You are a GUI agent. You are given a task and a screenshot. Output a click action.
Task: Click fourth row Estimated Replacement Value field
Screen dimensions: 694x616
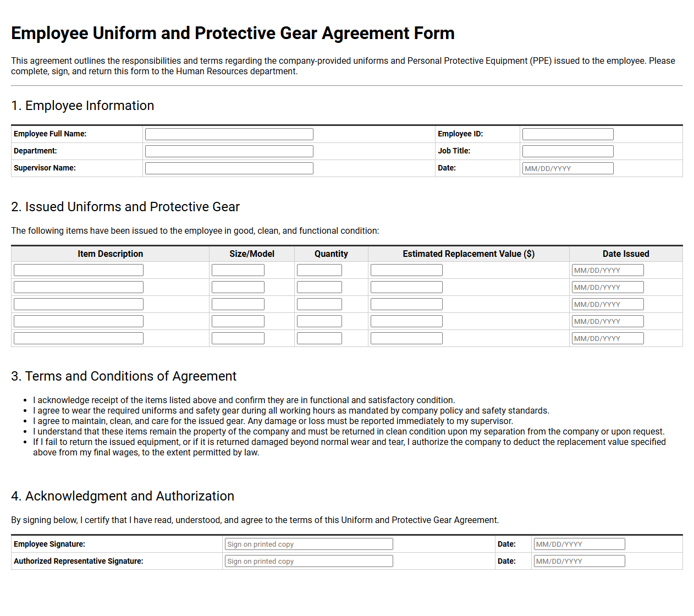[x=406, y=321]
